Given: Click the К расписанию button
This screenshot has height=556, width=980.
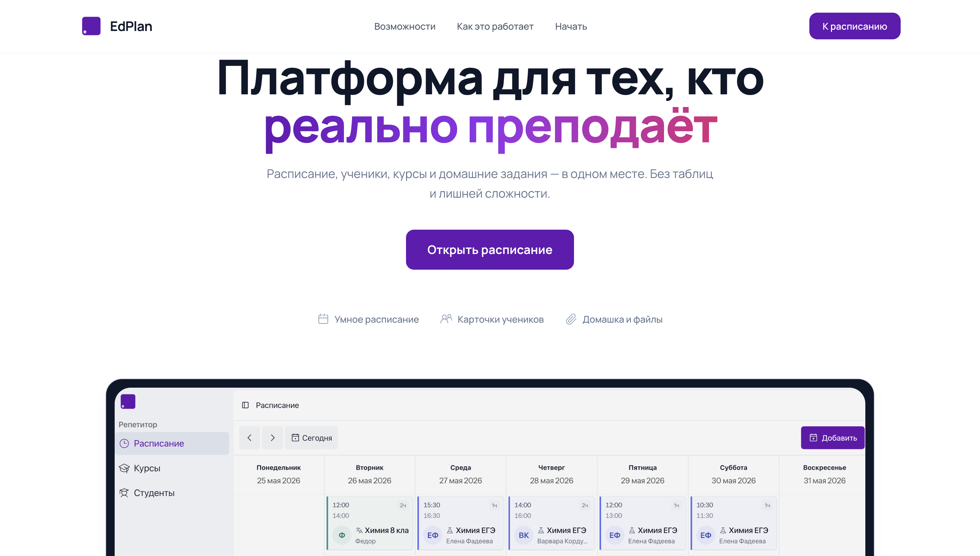Looking at the screenshot, I should pos(854,26).
